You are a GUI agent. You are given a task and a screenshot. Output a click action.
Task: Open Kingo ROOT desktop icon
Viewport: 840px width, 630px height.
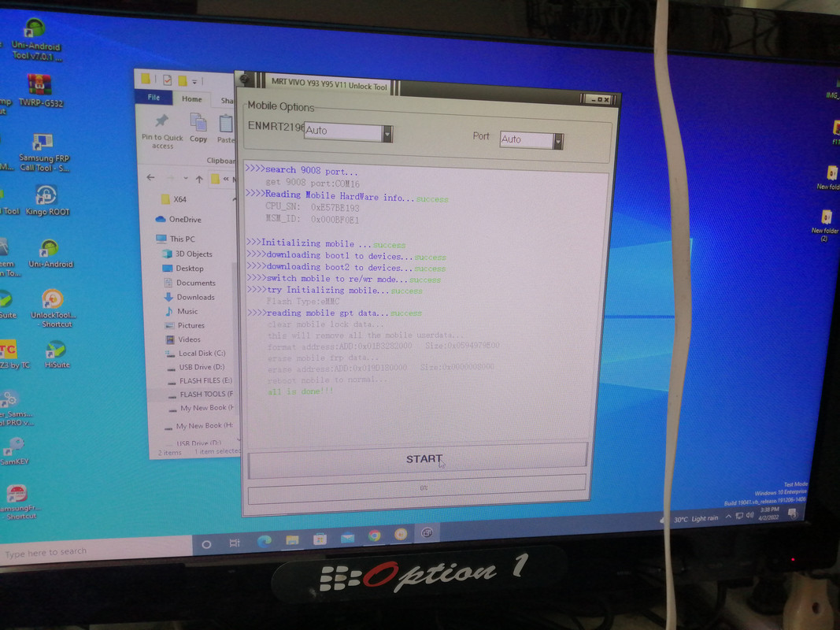(47, 200)
